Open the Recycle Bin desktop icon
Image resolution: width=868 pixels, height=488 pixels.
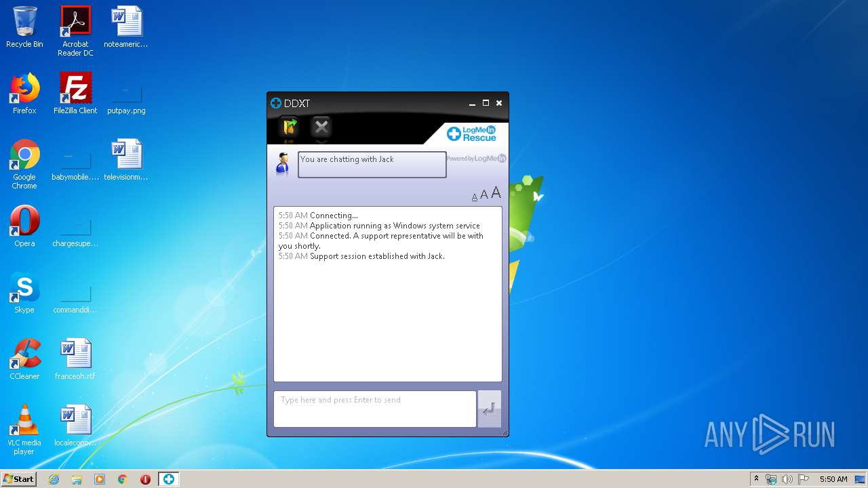coord(24,27)
